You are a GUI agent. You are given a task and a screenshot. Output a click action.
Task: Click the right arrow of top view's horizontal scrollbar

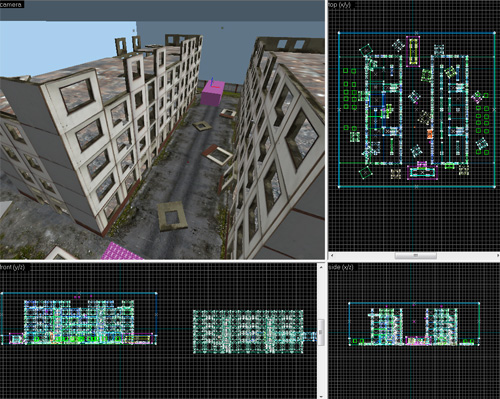click(x=497, y=255)
